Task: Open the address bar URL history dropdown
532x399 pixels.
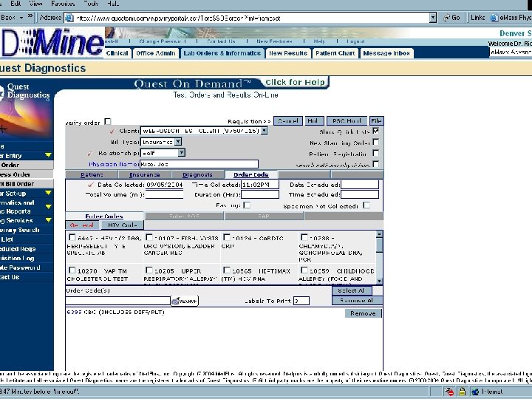Action: pyautogui.click(x=432, y=18)
